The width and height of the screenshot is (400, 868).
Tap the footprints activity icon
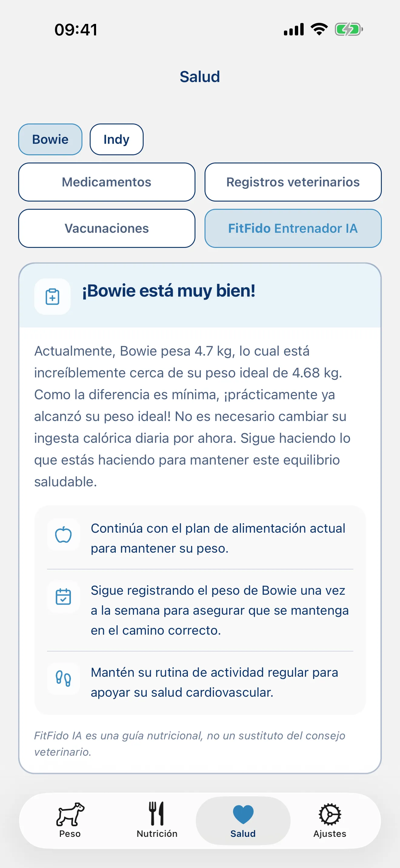63,679
